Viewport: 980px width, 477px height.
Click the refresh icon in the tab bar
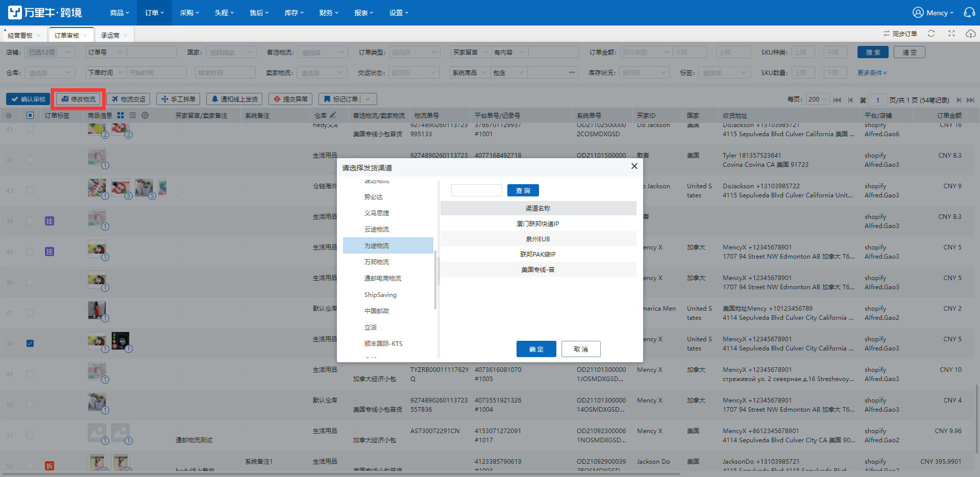coord(931,34)
